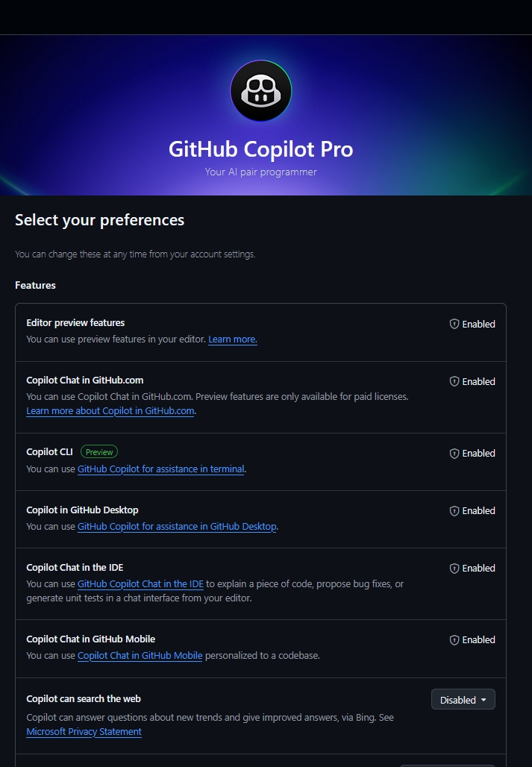Viewport: 532px width, 767px height.
Task: Follow GitHub Copilot for assistance in terminal link
Action: [x=161, y=469]
